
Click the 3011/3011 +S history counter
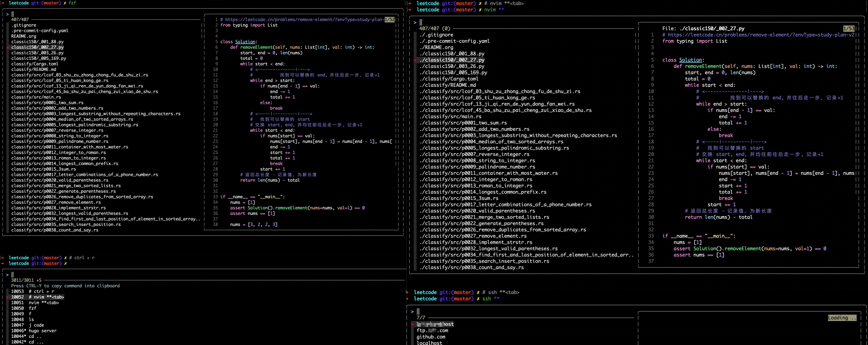[x=26, y=280]
